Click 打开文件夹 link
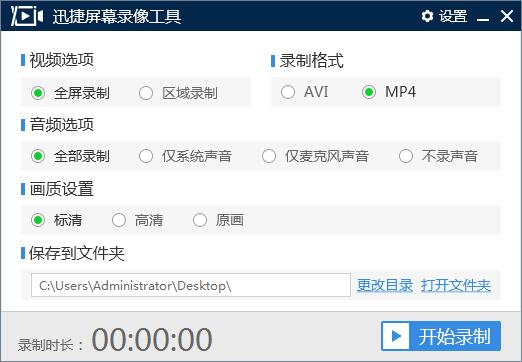 click(456, 285)
